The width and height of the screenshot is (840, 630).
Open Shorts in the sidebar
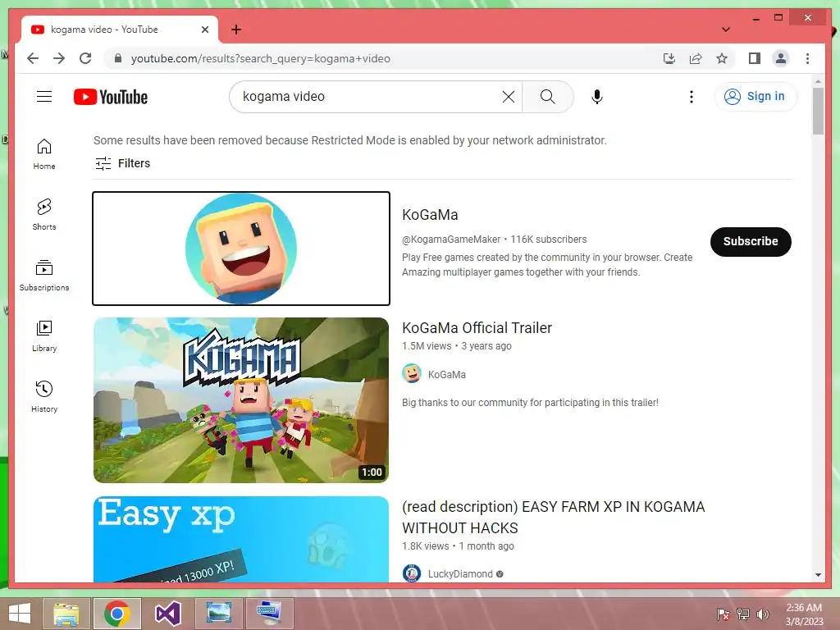pos(44,214)
